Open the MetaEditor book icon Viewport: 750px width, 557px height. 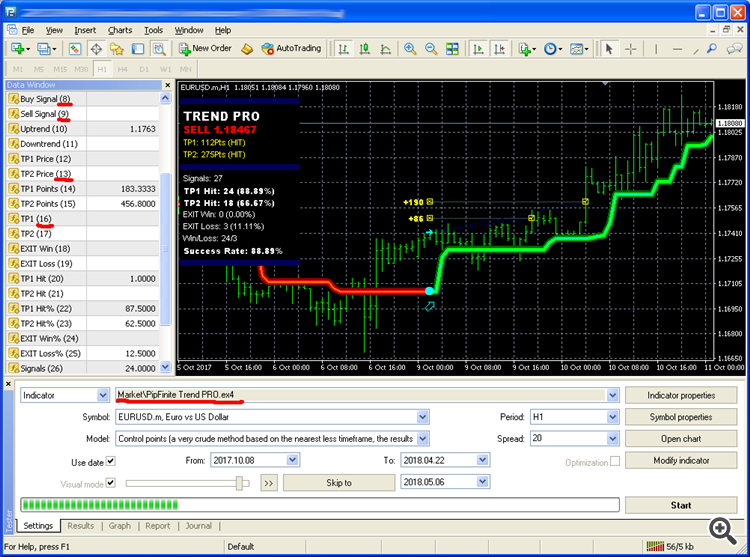[247, 49]
